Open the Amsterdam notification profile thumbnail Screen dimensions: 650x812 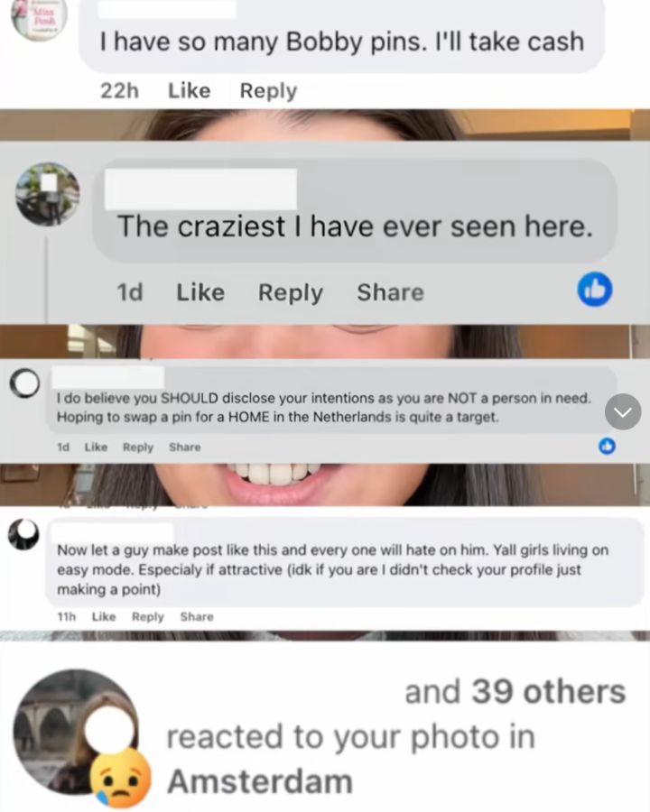(76, 731)
